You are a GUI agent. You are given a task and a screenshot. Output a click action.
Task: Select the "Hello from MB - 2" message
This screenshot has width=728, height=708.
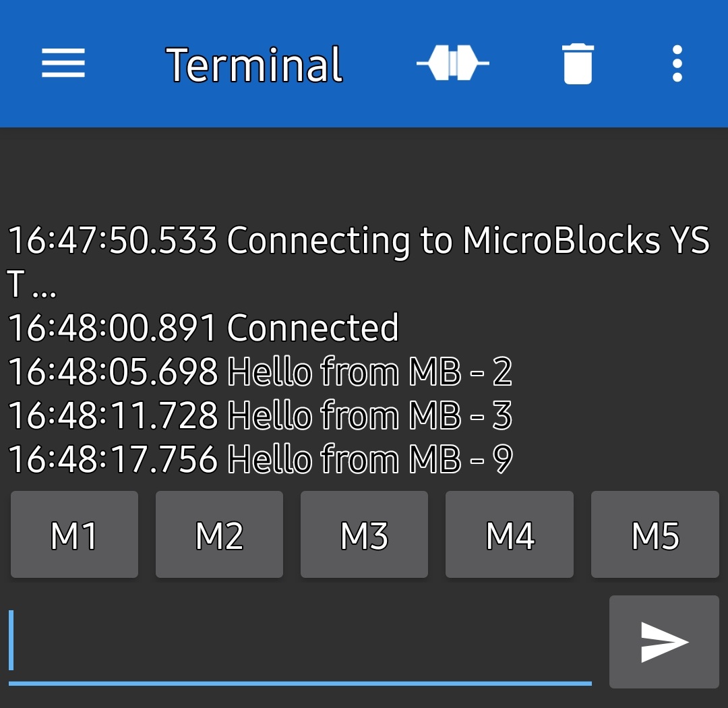pos(369,372)
